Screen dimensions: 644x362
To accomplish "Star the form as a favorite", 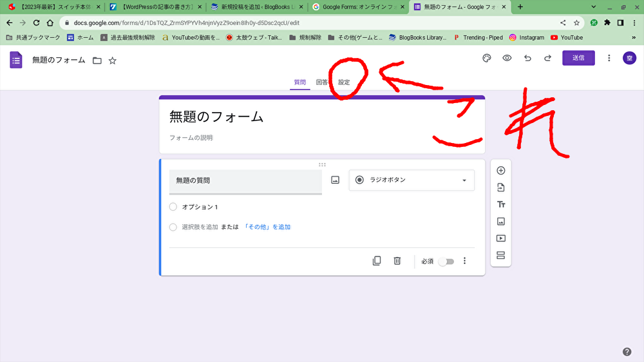I will tap(113, 61).
